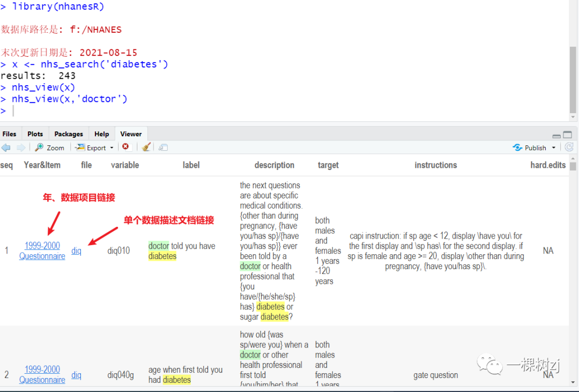This screenshot has width=579, height=392.
Task: Open 1999-2000 Questionnaire link in row 1
Action: point(42,250)
